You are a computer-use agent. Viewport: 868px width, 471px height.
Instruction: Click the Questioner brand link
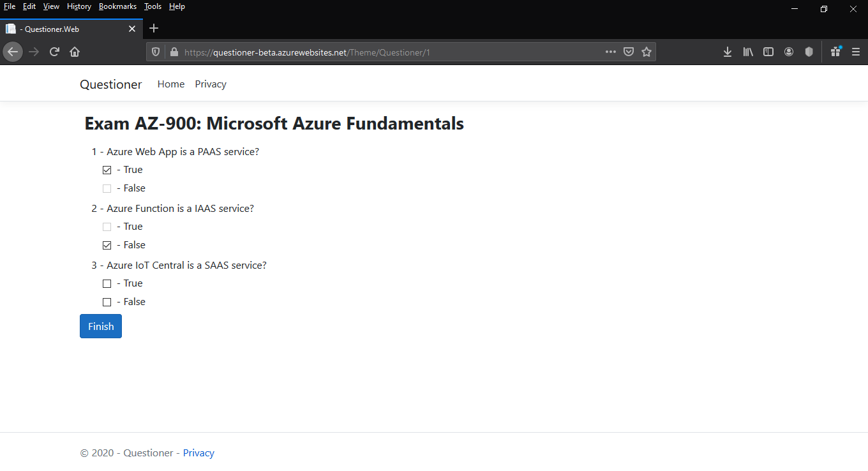[111, 84]
